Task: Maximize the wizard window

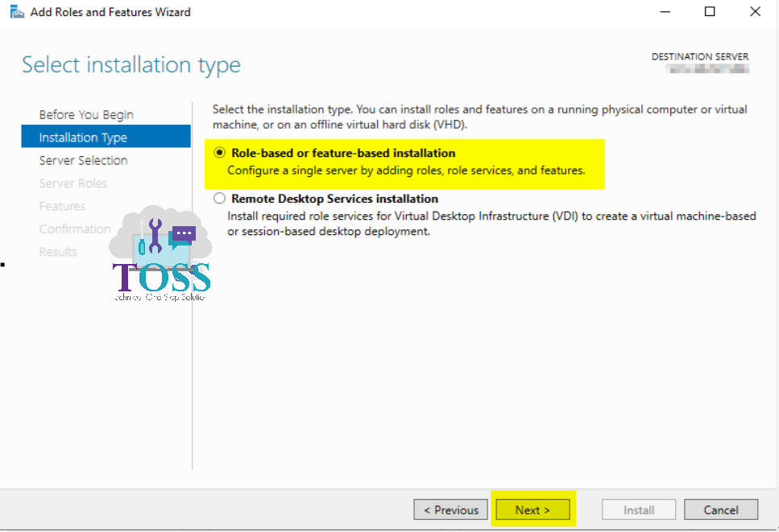Action: tap(710, 11)
